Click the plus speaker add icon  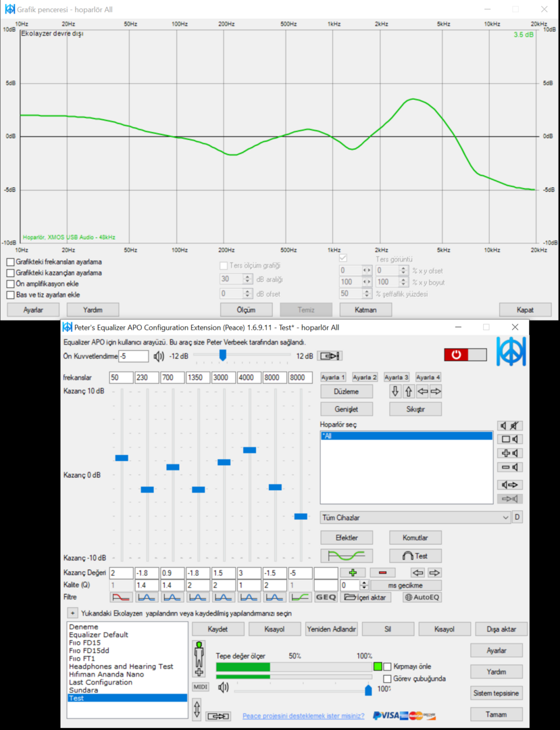pyautogui.click(x=510, y=453)
